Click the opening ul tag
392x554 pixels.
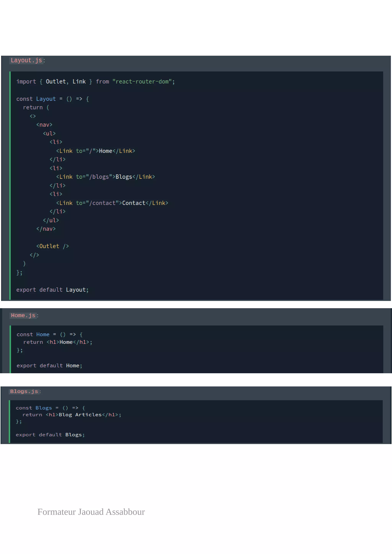pyautogui.click(x=49, y=134)
